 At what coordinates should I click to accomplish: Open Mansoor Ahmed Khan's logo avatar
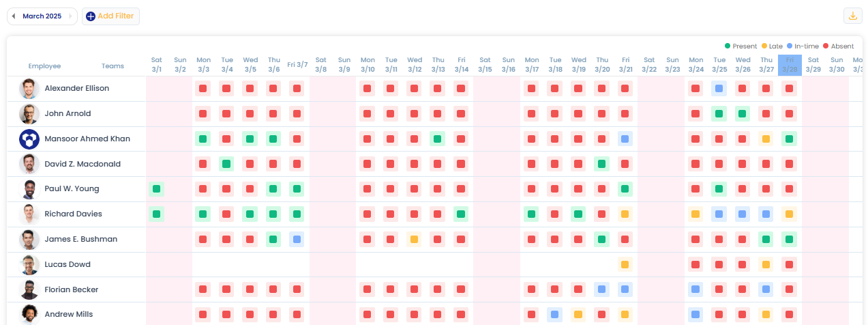[x=29, y=139]
